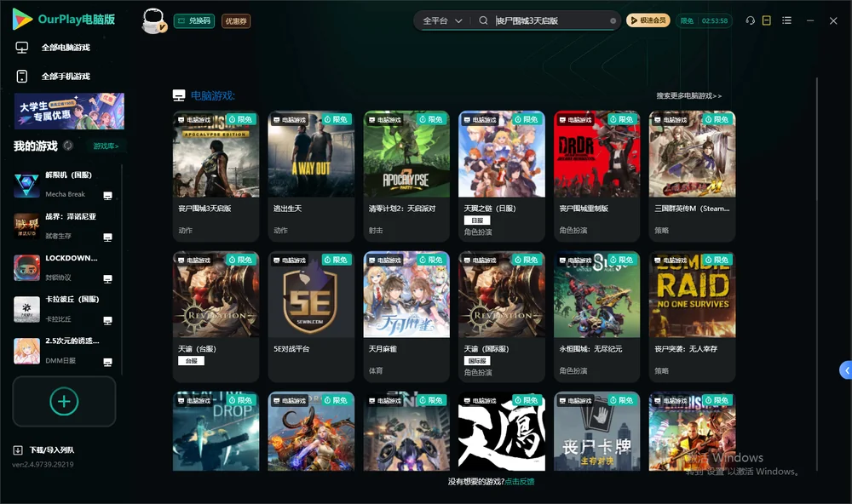Open the 丧尸围城3天启版 game card
This screenshot has height=504, width=852.
click(x=216, y=176)
